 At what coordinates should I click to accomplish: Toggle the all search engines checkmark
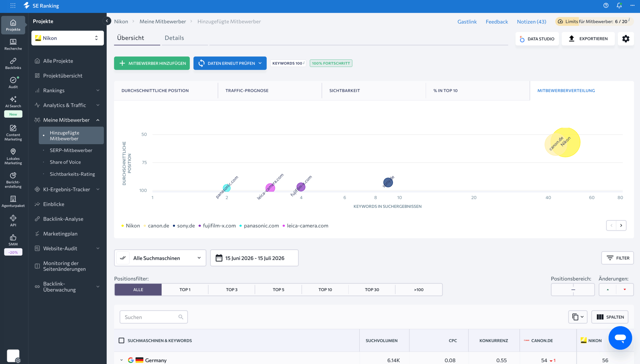click(x=123, y=258)
